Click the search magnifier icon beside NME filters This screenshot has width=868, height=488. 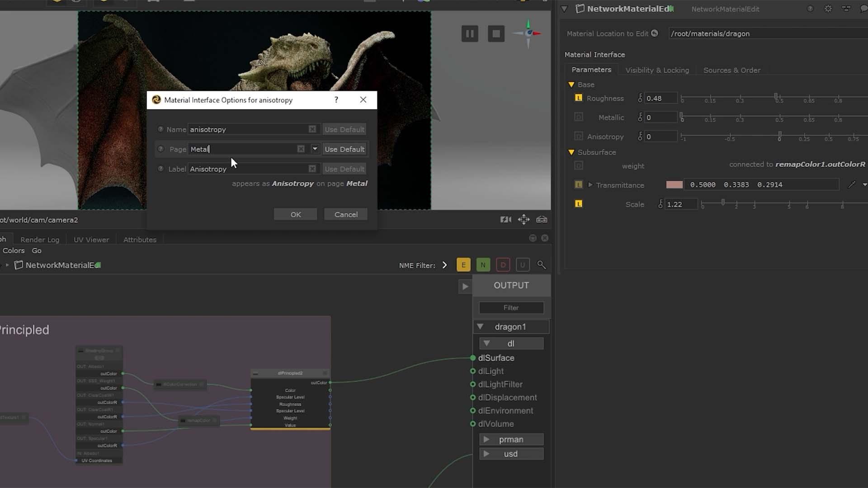coord(542,265)
